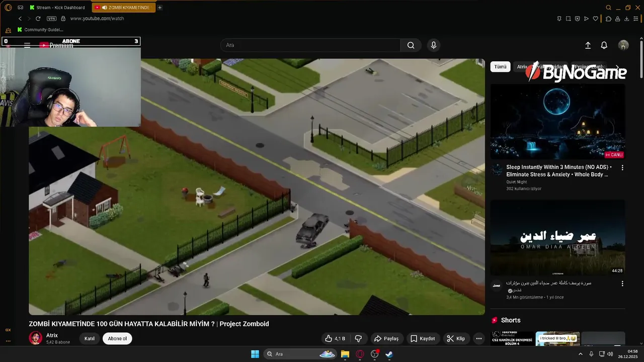644x362 pixels.
Task: Open GX Cleaner broom icon
Action: coord(8,30)
